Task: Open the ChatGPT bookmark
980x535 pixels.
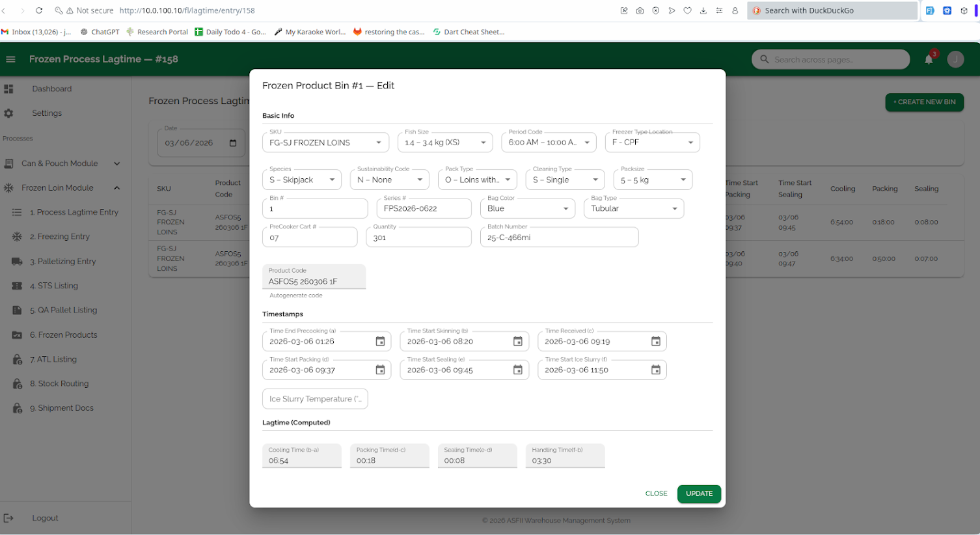Action: pos(100,32)
